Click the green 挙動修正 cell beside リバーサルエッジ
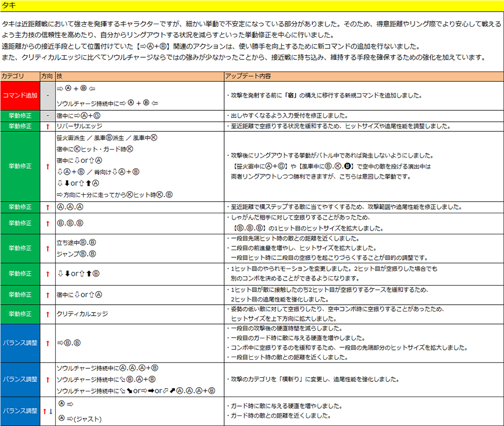Image resolution: width=504 pixels, height=426 pixels. 20,127
